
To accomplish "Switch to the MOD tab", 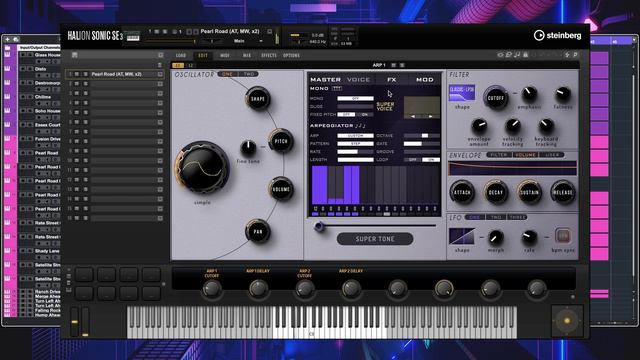I will [x=424, y=80].
